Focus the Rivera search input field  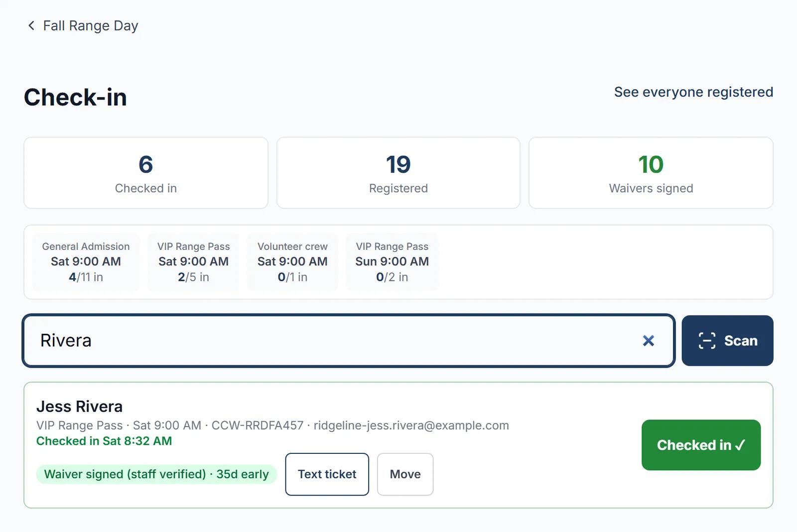(349, 340)
